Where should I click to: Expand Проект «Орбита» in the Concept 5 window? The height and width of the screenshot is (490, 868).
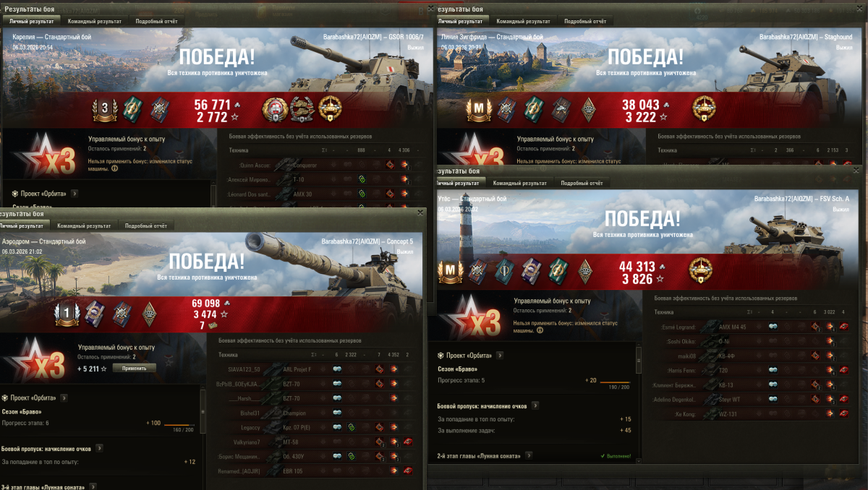[64, 397]
